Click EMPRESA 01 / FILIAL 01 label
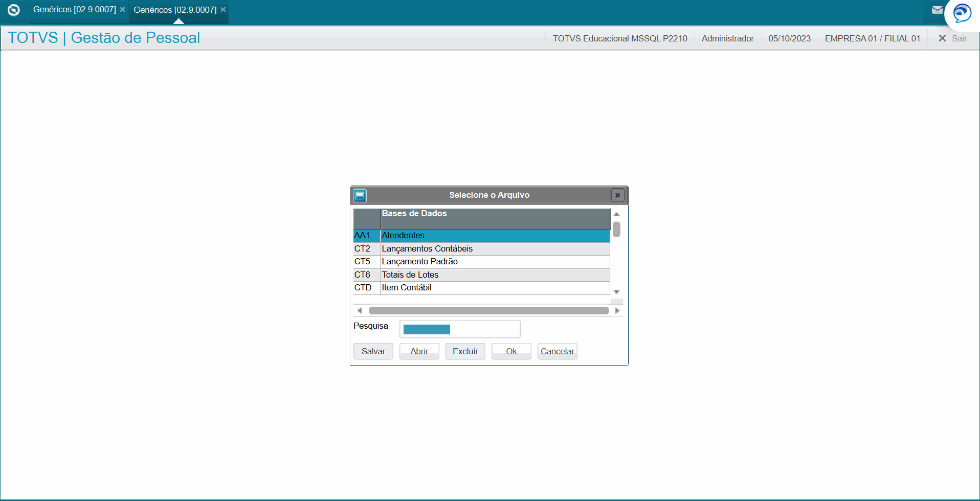This screenshot has height=501, width=980. point(873,38)
